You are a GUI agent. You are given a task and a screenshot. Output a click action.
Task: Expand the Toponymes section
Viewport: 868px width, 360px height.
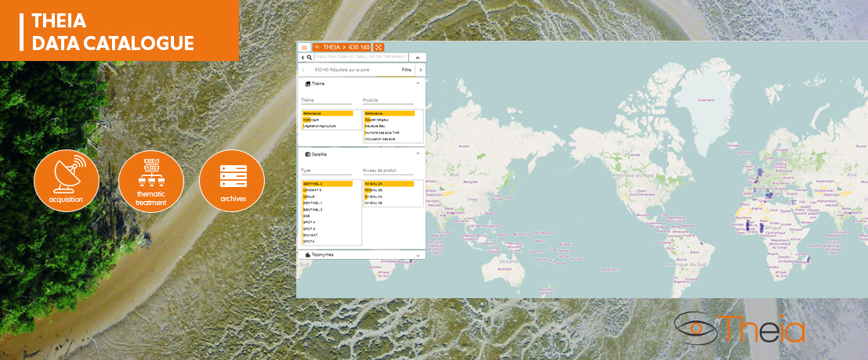(418, 255)
